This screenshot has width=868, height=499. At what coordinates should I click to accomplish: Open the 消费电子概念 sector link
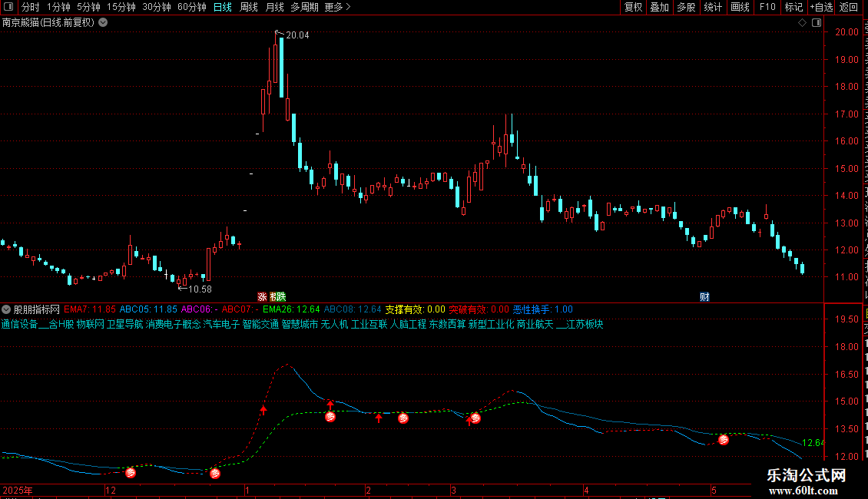[174, 324]
